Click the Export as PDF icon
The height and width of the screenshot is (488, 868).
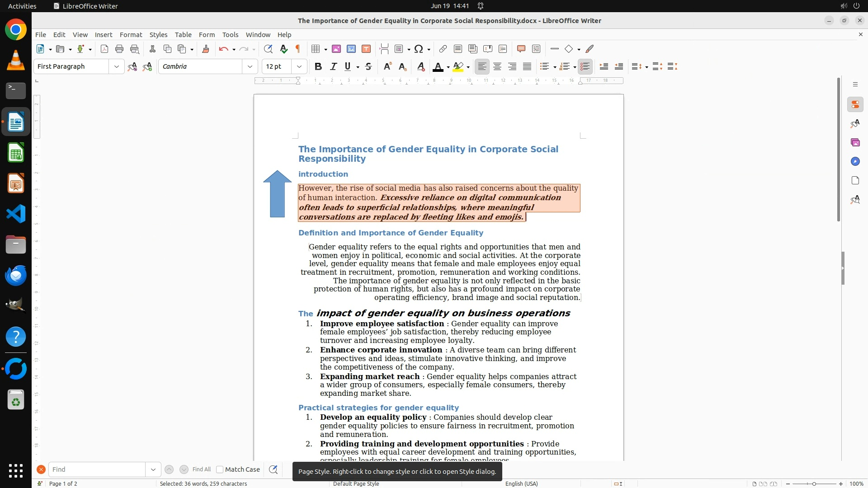(104, 49)
